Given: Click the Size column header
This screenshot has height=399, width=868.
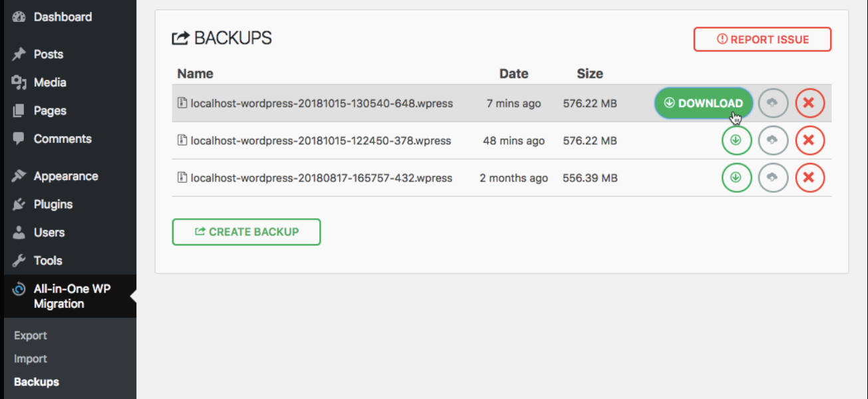Looking at the screenshot, I should click(590, 74).
